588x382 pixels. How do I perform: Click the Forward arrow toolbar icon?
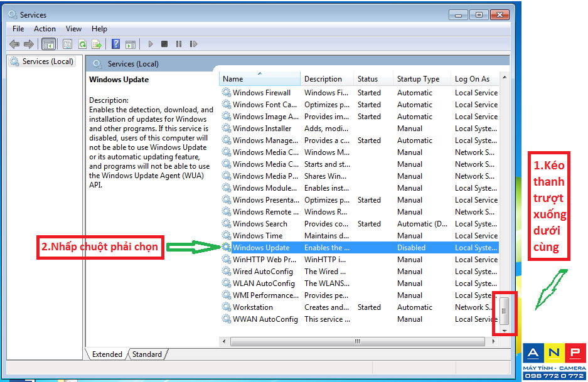point(28,45)
